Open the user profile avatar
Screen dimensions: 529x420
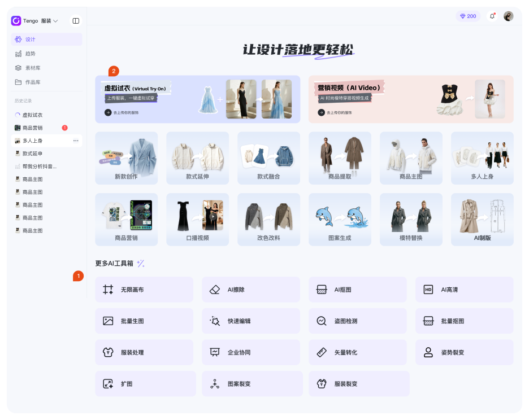[x=509, y=16]
